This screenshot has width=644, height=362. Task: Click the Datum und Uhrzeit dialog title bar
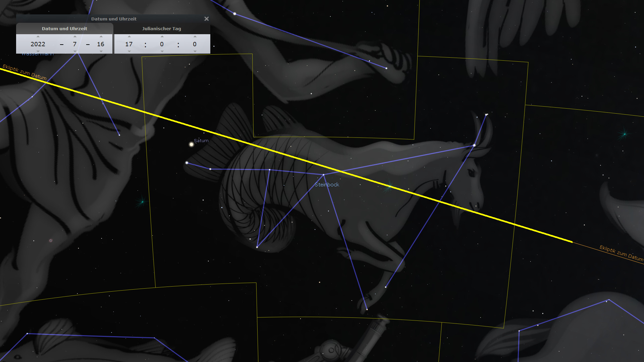click(x=113, y=19)
